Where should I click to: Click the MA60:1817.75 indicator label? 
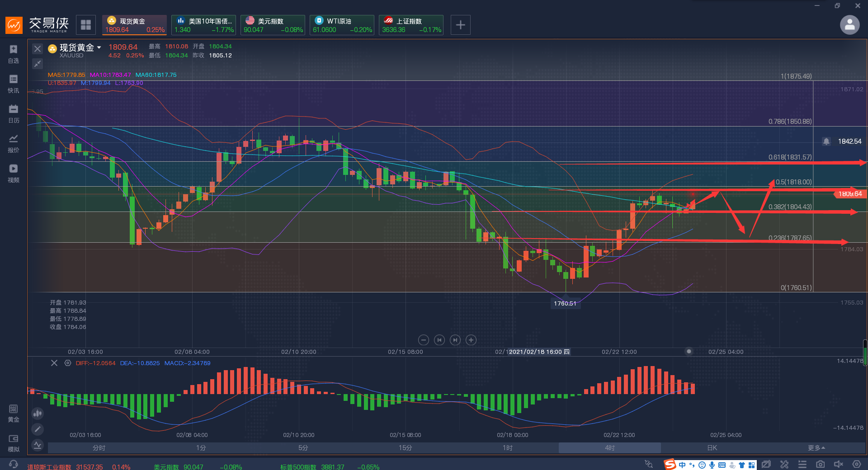tap(156, 75)
